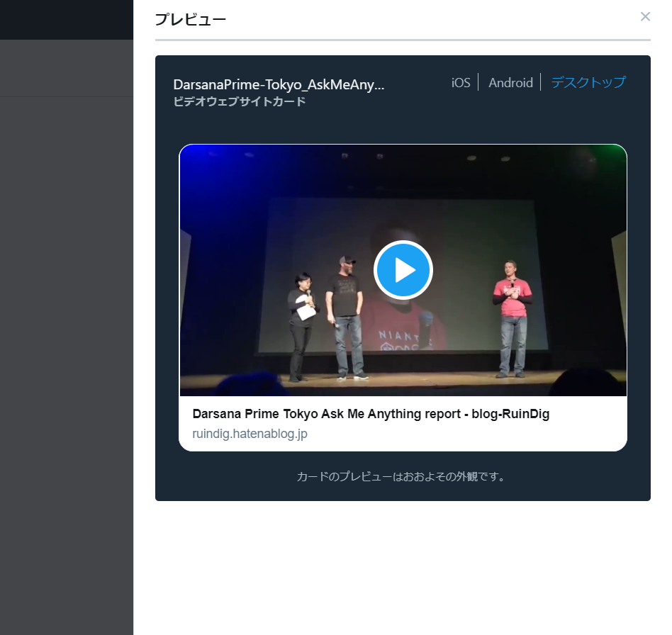
Task: Select the デスクトップ preview tab
Action: [588, 82]
